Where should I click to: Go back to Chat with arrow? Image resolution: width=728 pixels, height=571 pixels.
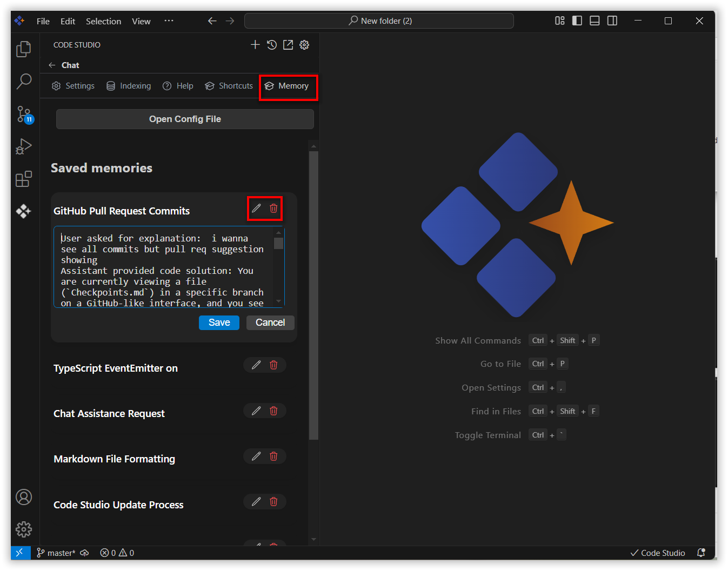pos(52,65)
